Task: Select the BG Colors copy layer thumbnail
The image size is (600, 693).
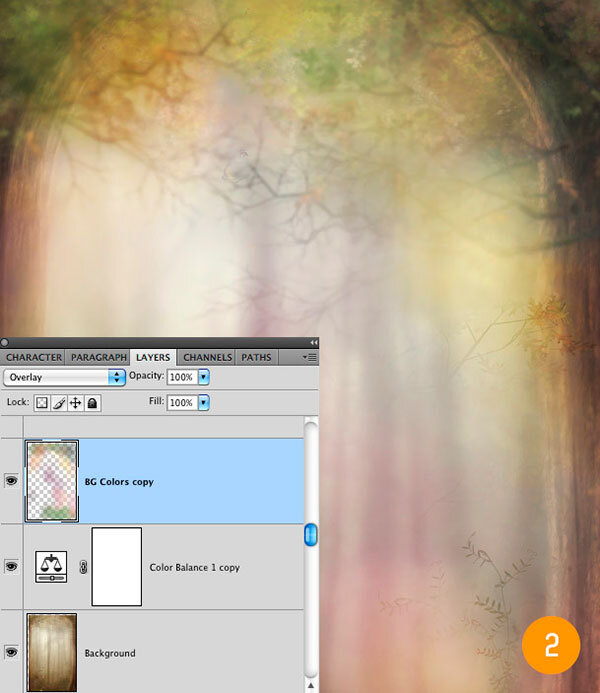Action: click(52, 481)
